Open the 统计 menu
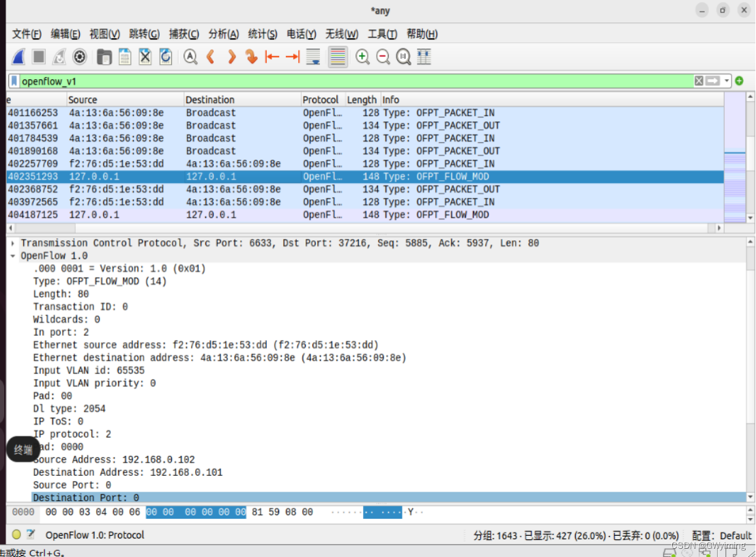Image resolution: width=756 pixels, height=557 pixels. click(262, 33)
